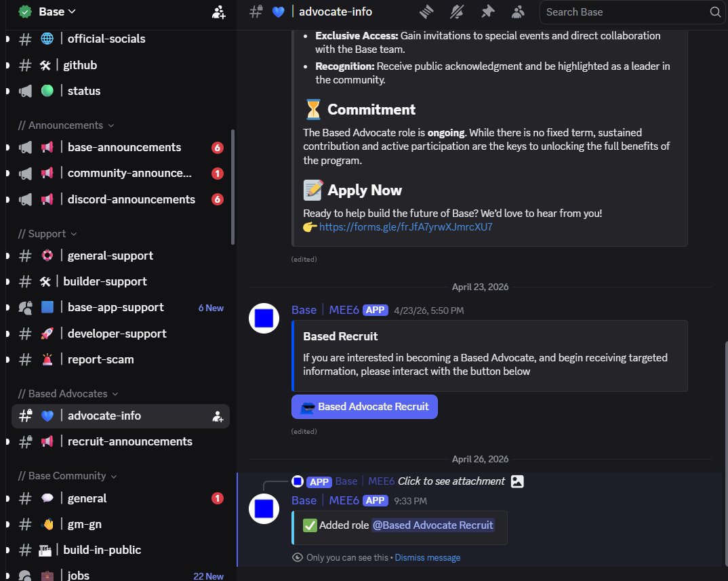The width and height of the screenshot is (728, 581).
Task: Click Base | MEE6 username on 4/23/26 message
Action: pos(325,310)
